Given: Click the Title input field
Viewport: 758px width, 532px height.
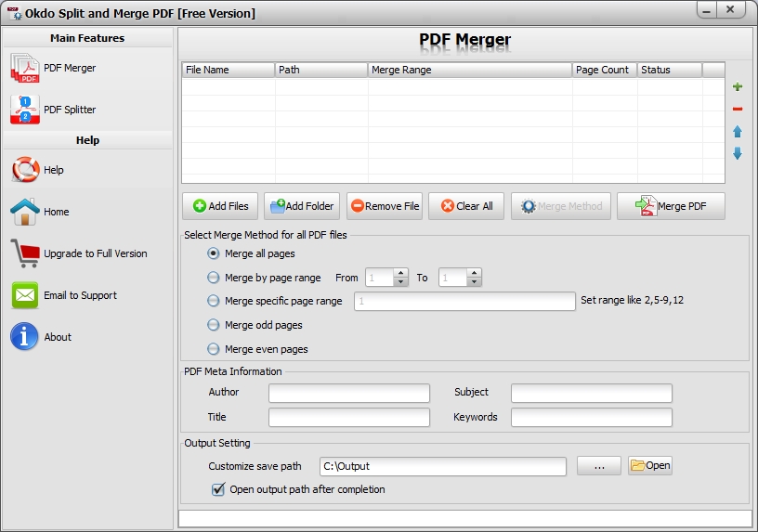Looking at the screenshot, I should click(349, 417).
